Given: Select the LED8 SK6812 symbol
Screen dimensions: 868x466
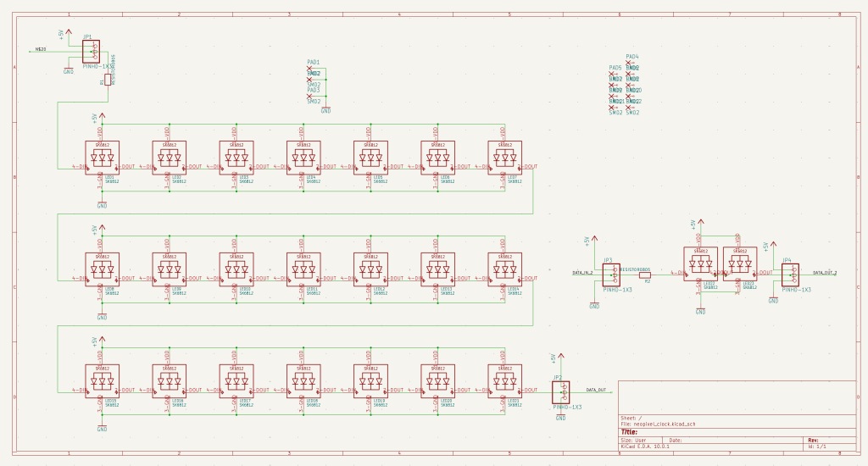Looking at the screenshot, I should (x=103, y=270).
